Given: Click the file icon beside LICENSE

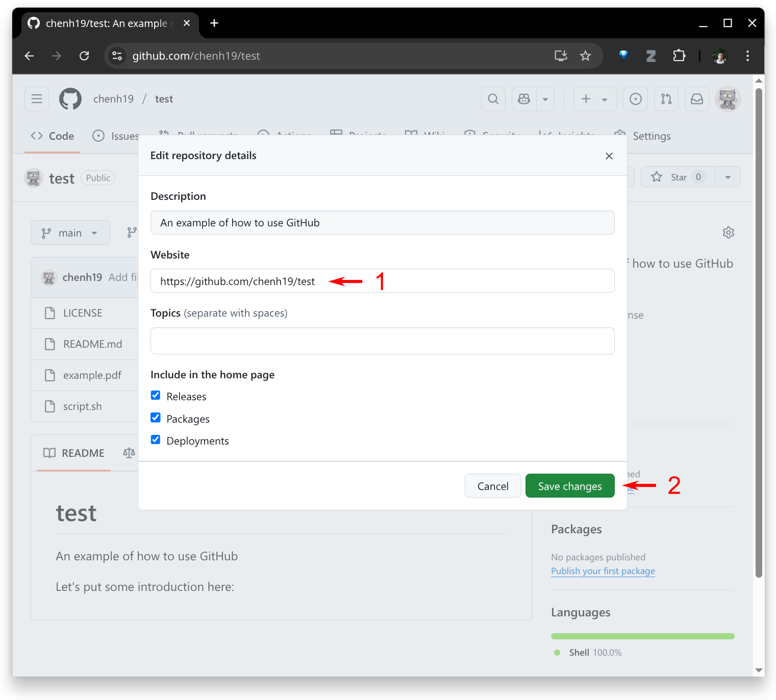Looking at the screenshot, I should click(50, 313).
